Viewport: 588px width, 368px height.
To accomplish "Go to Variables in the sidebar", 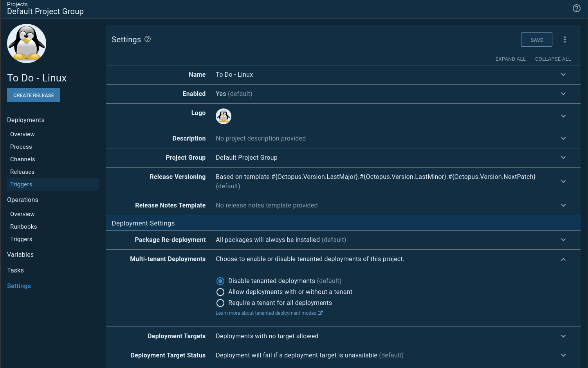I will coord(20,255).
